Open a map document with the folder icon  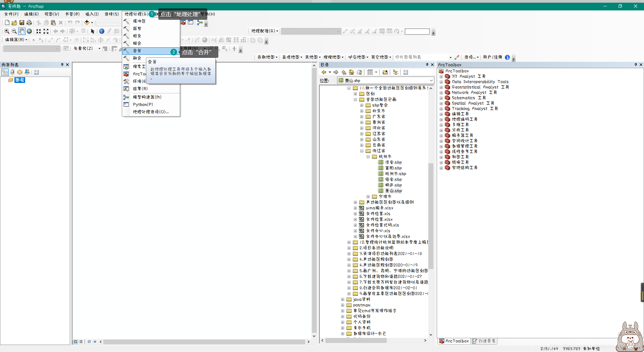(14, 23)
